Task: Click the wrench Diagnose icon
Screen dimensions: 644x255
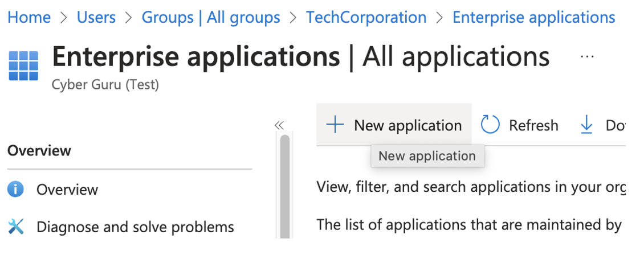Action: coord(15,227)
